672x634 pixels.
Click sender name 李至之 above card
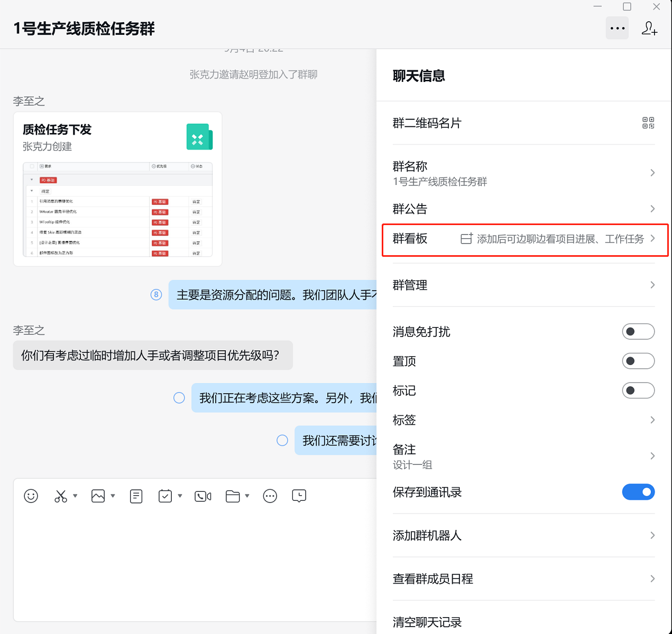coord(29,101)
